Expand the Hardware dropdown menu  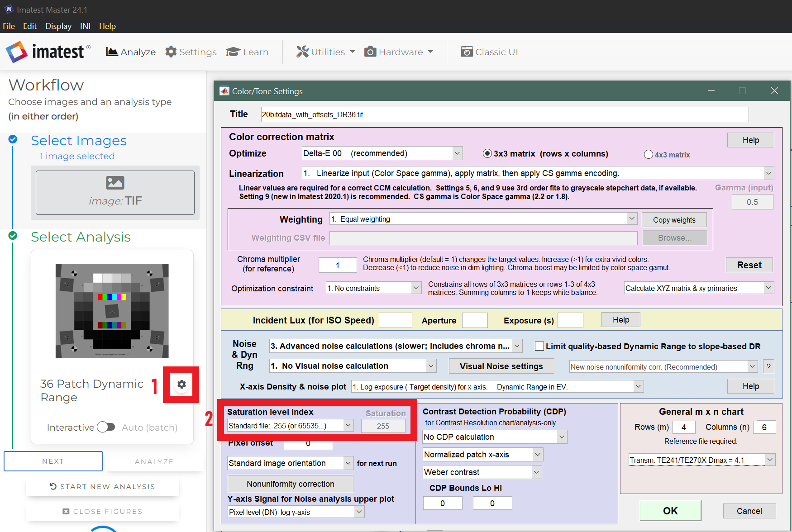point(399,52)
